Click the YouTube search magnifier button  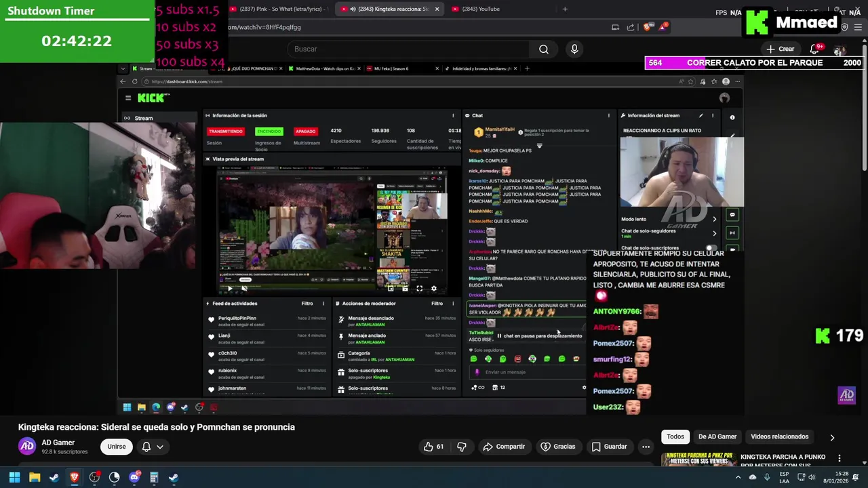pos(543,49)
